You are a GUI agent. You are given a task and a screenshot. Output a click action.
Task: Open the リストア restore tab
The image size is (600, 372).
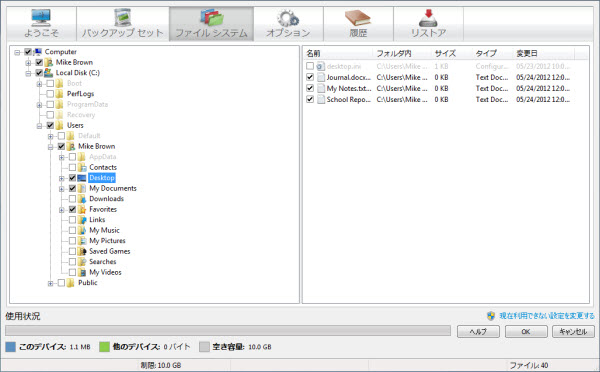[x=429, y=24]
